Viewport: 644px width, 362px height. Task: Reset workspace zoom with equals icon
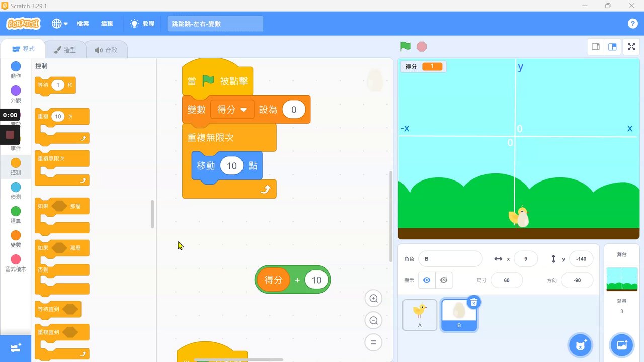373,343
